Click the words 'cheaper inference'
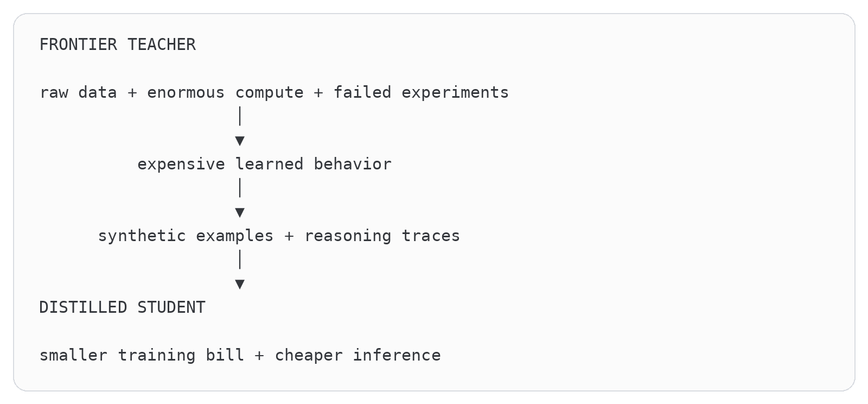 click(358, 356)
